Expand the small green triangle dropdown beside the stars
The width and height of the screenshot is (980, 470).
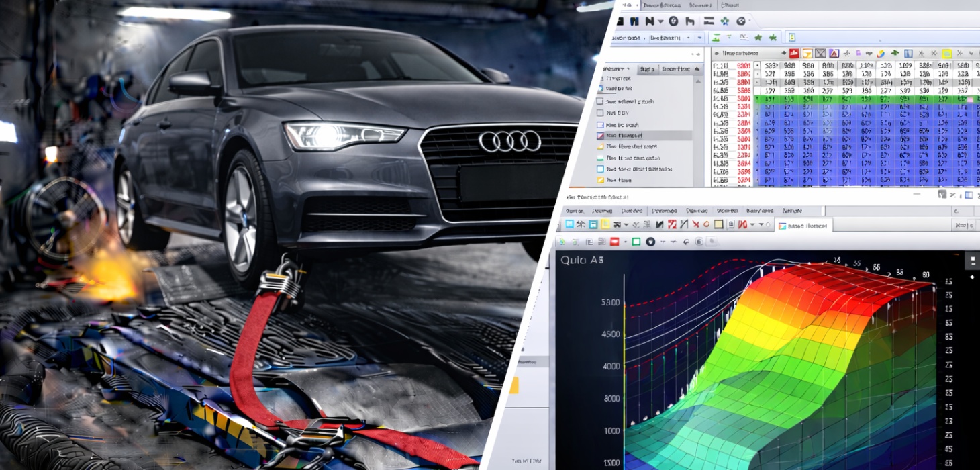729,36
